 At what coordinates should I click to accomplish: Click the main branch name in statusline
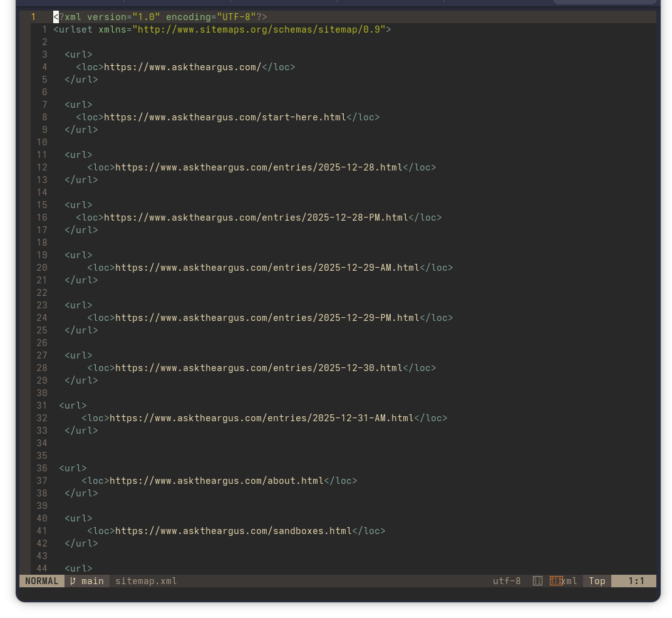coord(93,581)
